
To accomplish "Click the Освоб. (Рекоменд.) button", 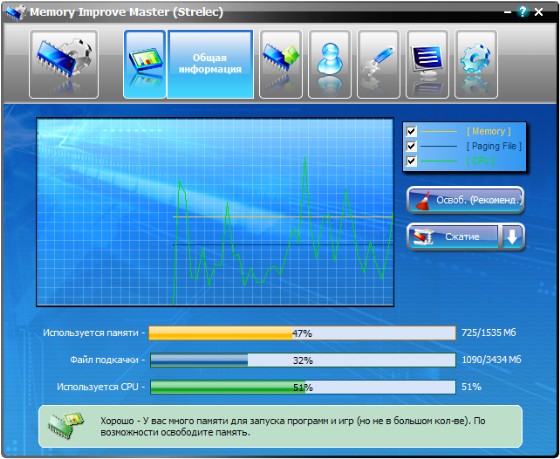I will click(x=465, y=200).
